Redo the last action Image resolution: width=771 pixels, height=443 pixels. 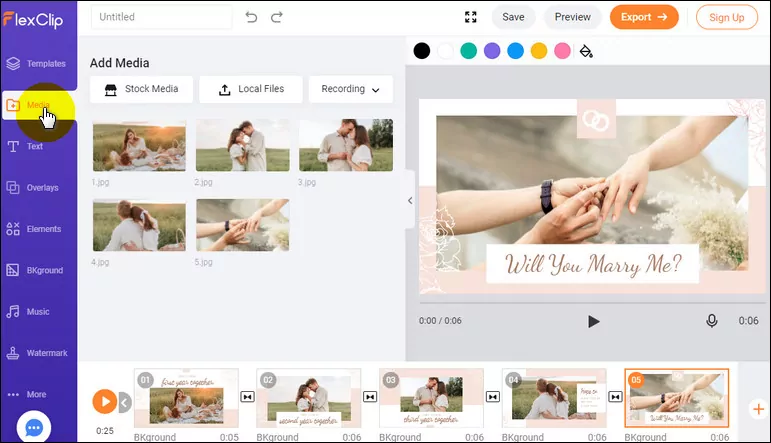coord(277,17)
